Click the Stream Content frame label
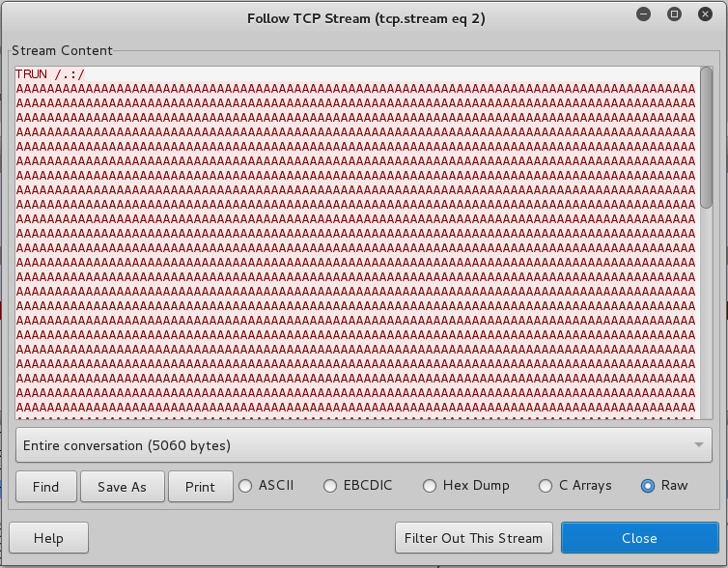 coord(62,50)
